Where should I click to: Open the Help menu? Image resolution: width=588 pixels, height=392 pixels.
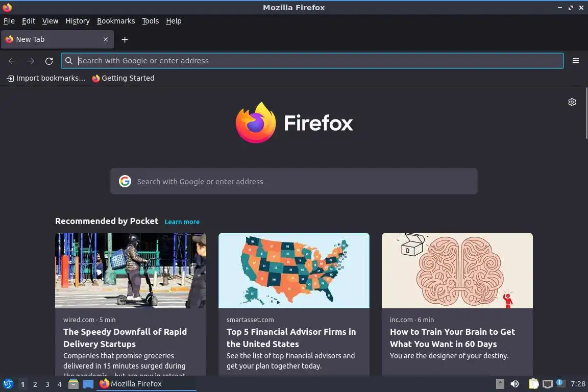click(174, 21)
